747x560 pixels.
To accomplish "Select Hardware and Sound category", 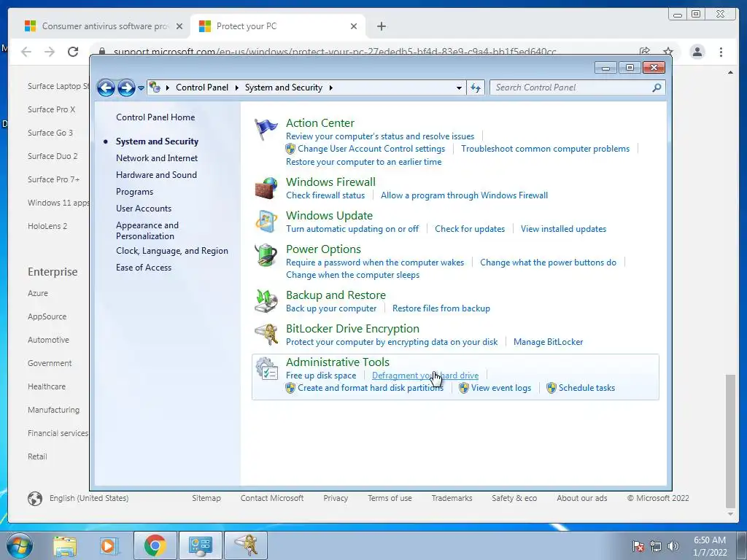I will [x=156, y=175].
